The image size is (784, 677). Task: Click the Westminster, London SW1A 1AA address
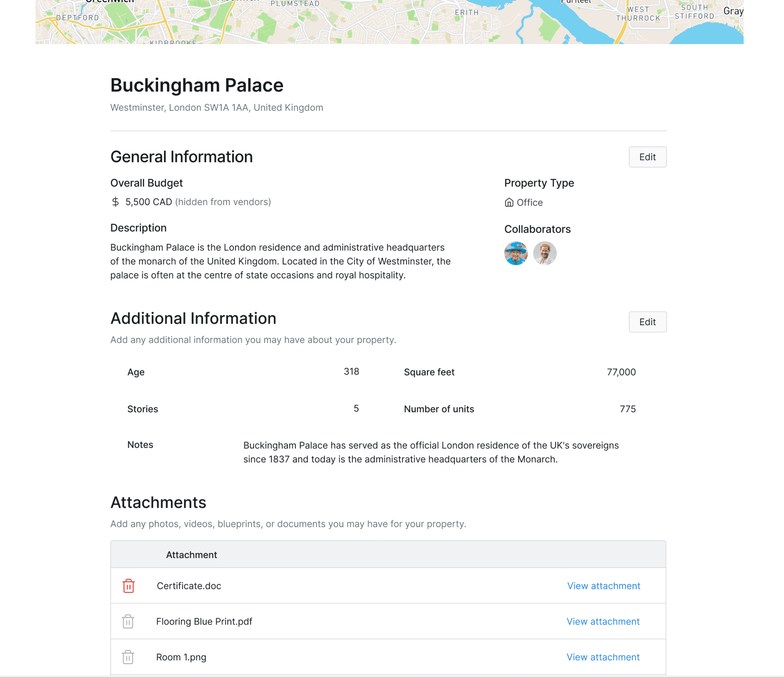point(217,108)
